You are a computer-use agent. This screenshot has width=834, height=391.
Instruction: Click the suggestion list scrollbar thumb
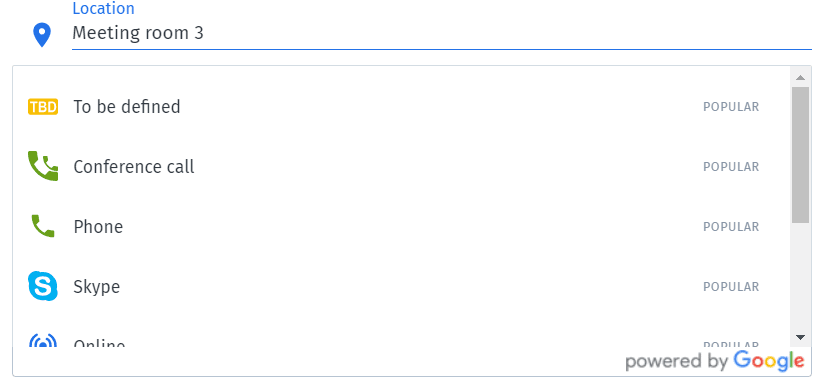tap(800, 155)
